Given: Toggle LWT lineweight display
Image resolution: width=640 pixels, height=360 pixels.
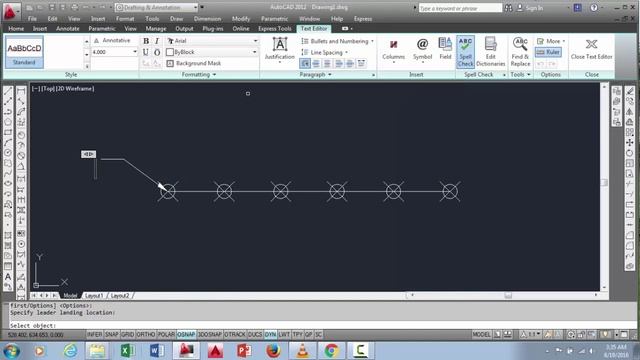Looking at the screenshot, I should tap(284, 335).
